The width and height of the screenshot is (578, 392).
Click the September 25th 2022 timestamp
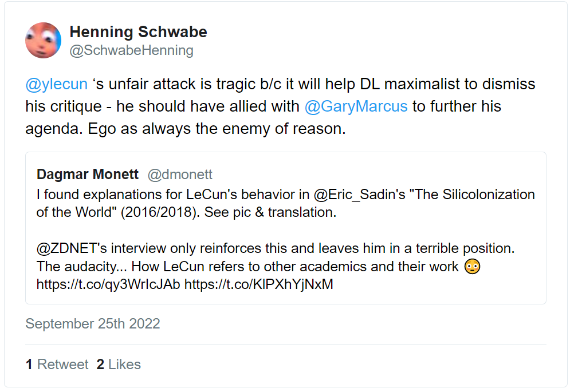coord(93,323)
